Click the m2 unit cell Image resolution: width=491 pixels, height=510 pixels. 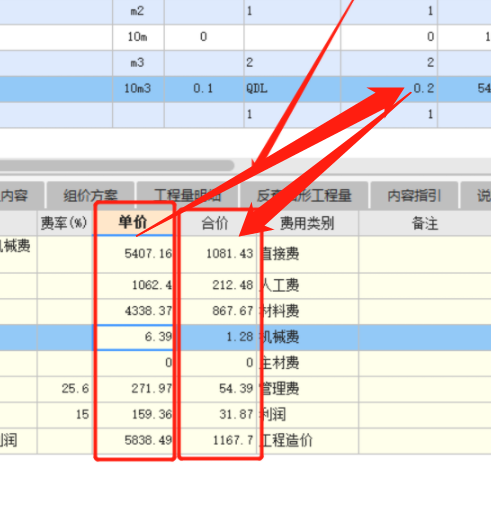pos(138,11)
